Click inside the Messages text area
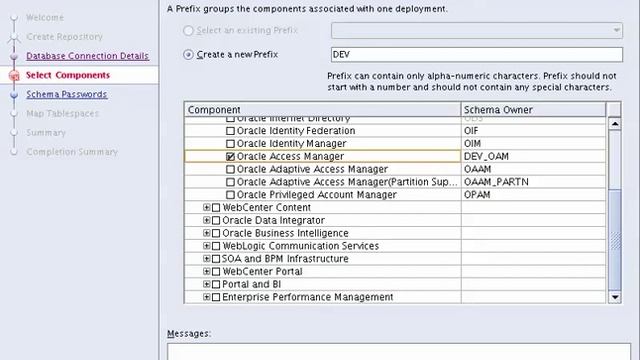Viewport: 640px width, 360px height. [x=399, y=352]
